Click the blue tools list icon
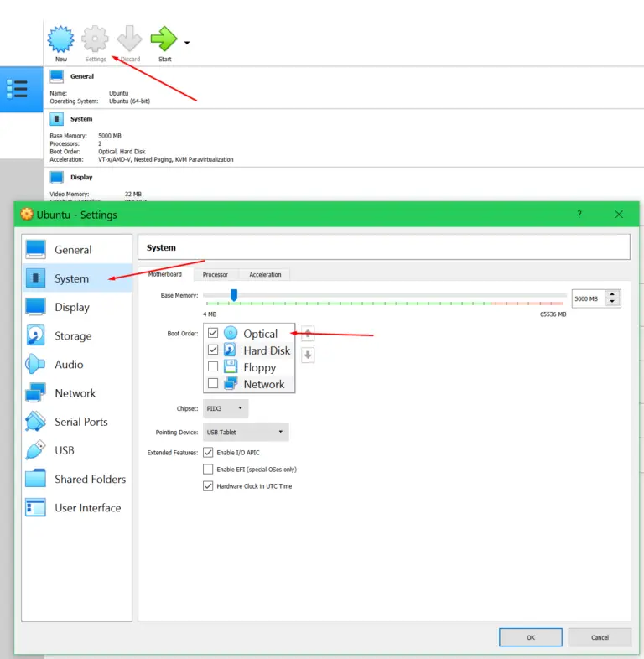Screen dimensions: 644x659 click(18, 89)
